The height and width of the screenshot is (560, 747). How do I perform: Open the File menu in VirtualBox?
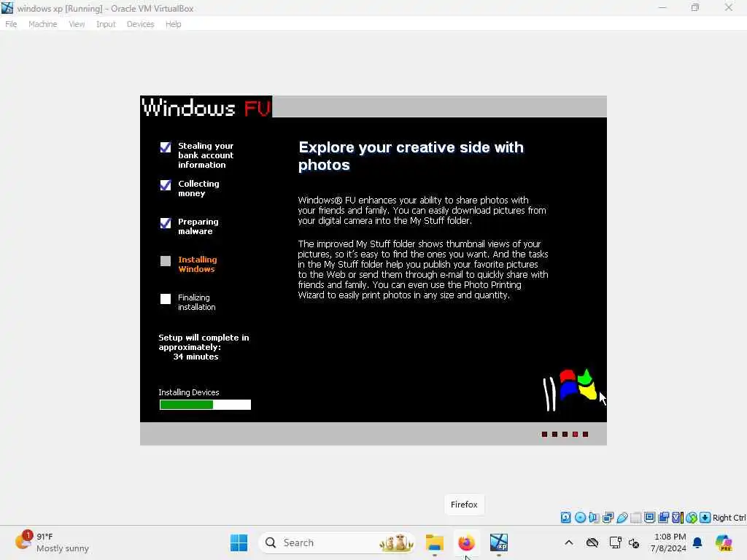pos(11,24)
